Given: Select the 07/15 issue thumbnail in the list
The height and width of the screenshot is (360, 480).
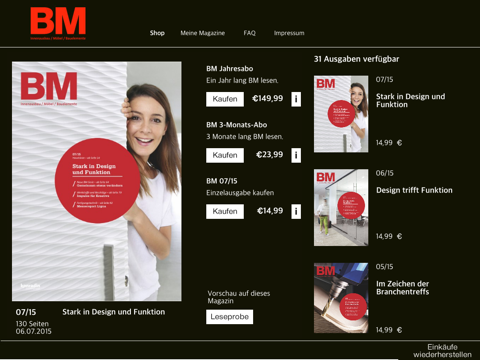Looking at the screenshot, I should (341, 114).
